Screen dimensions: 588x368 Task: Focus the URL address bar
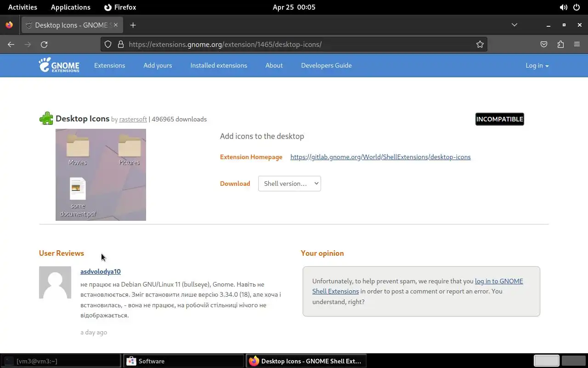coord(294,44)
